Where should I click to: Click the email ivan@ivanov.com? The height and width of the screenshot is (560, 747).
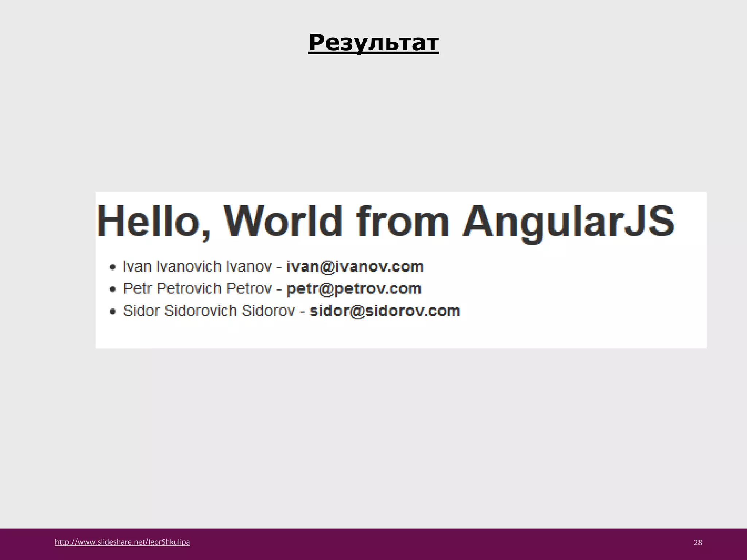click(x=355, y=267)
